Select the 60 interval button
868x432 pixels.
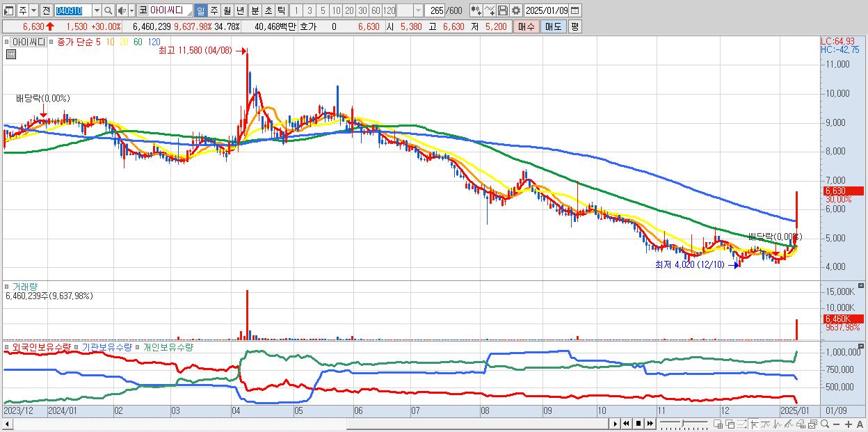tap(376, 10)
